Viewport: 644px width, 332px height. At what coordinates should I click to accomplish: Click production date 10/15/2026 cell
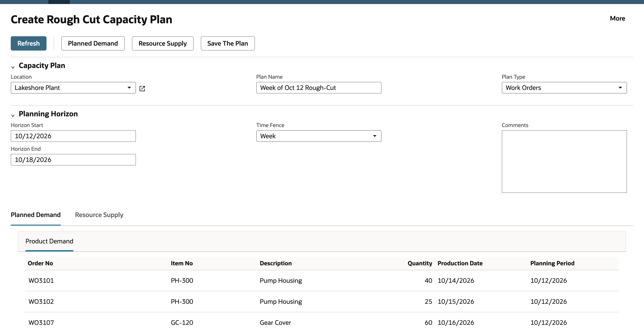(455, 302)
